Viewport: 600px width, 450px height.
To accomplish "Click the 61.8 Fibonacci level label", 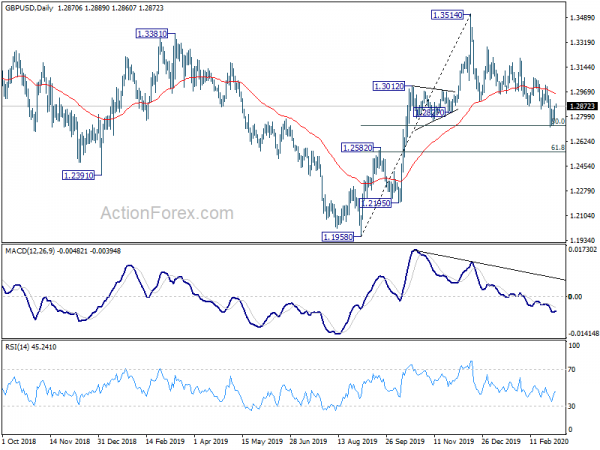I will coord(558,147).
